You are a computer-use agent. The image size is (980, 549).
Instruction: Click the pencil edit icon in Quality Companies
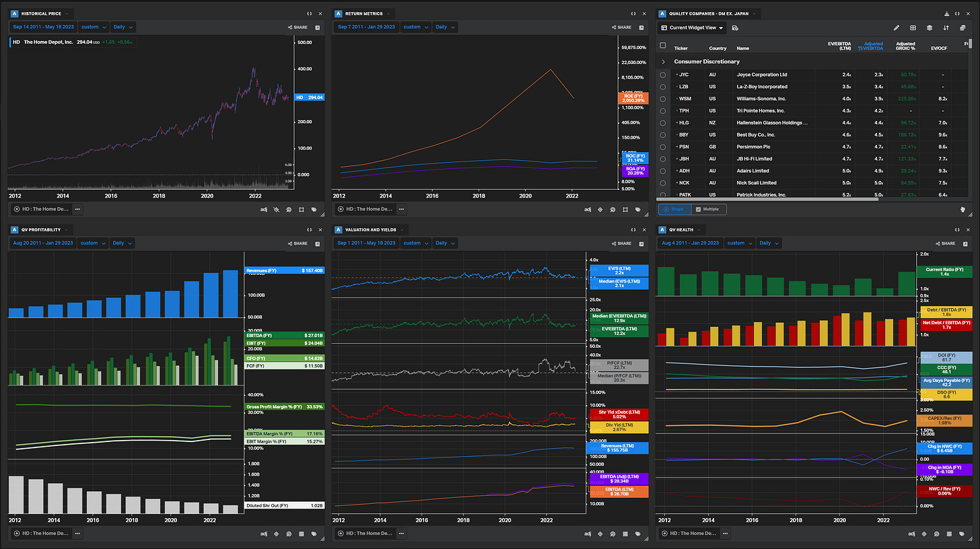click(896, 28)
